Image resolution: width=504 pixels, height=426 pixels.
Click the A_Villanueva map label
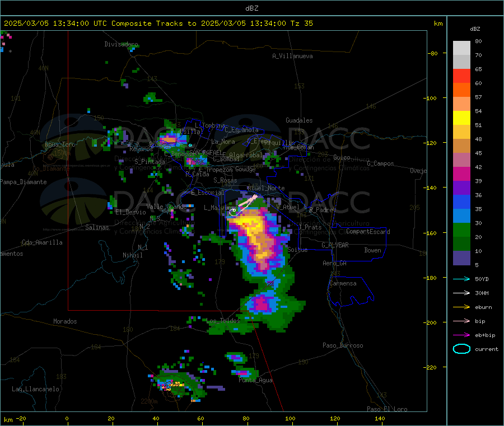pos(292,56)
